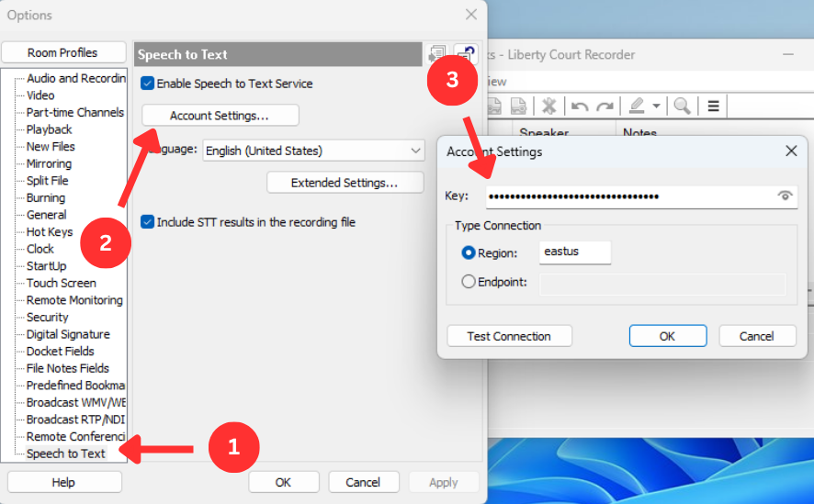The width and height of the screenshot is (814, 504).
Task: Open the Language dropdown English (United States)
Action: click(x=313, y=151)
